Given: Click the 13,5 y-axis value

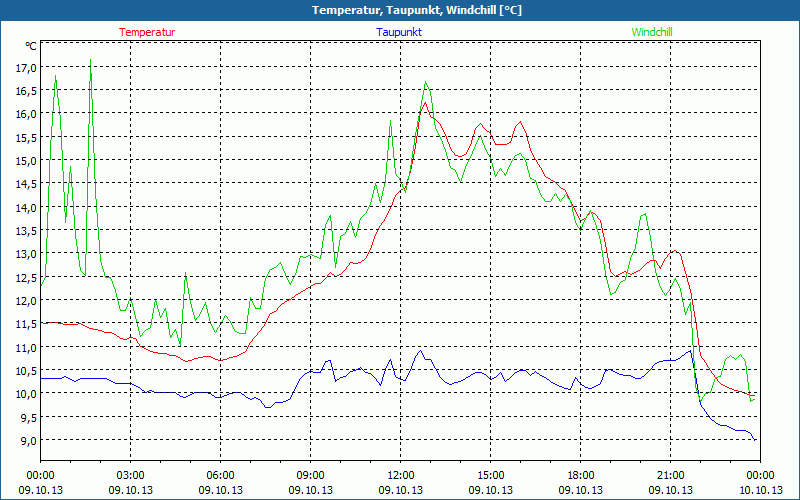Looking at the screenshot, I should pos(27,231).
